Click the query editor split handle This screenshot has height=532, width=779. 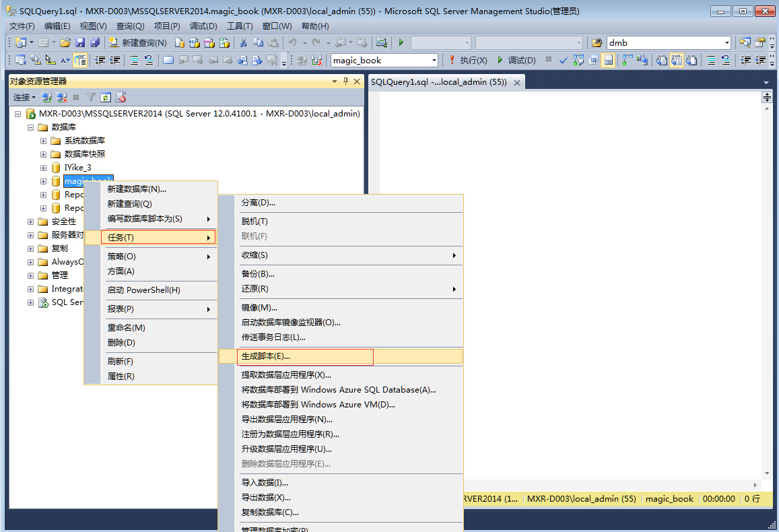(767, 97)
